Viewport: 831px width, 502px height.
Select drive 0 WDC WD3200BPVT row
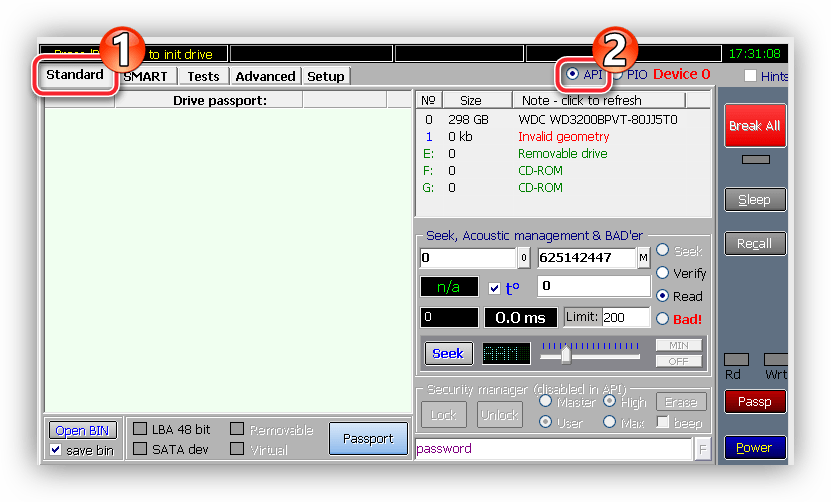tap(563, 120)
